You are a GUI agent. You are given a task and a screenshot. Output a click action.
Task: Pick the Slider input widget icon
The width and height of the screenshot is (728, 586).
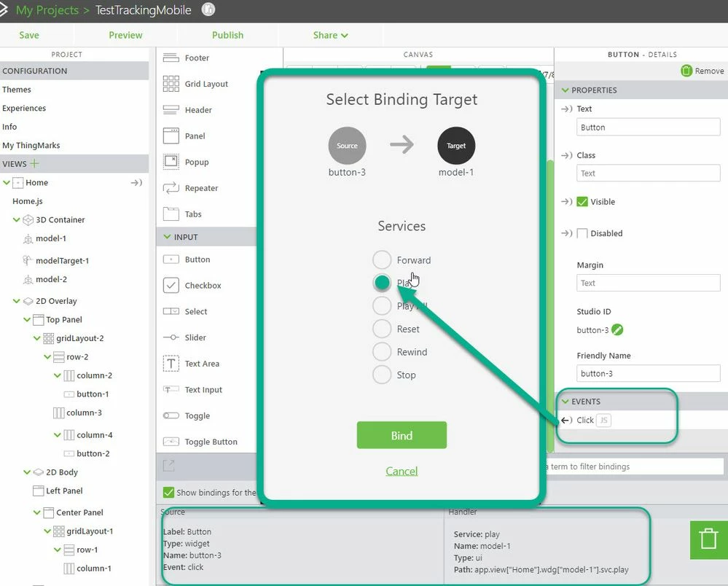171,337
